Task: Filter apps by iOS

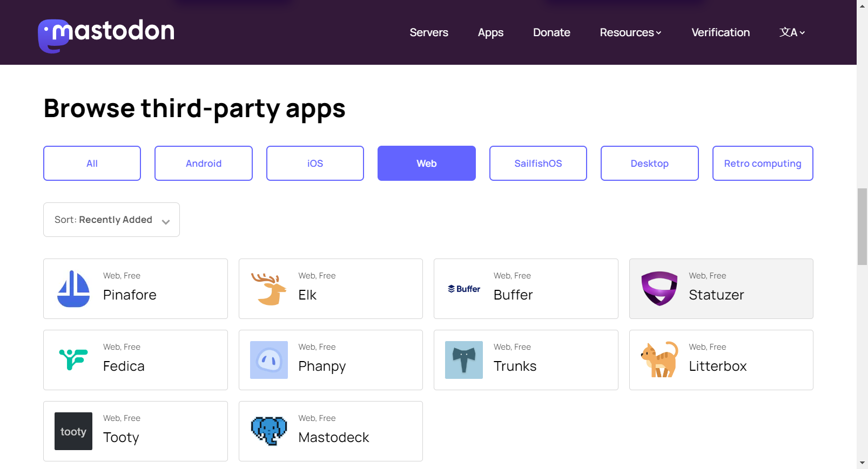Action: (x=315, y=163)
